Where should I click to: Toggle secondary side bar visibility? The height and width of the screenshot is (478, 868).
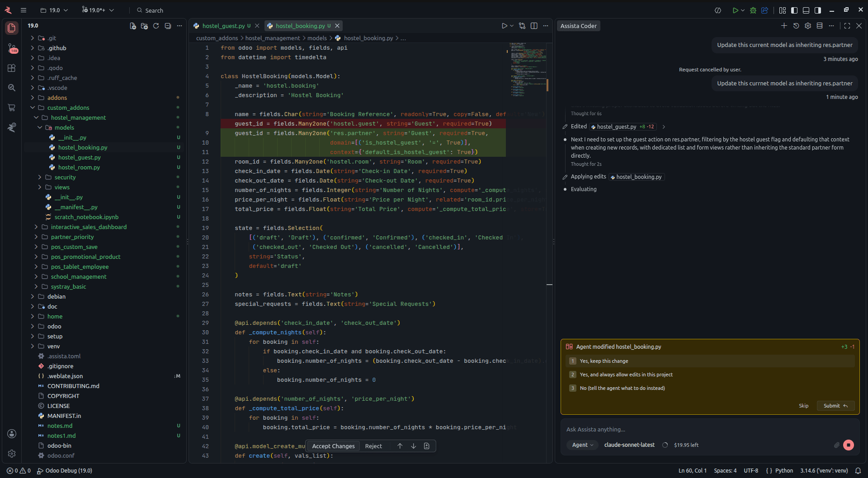point(818,10)
